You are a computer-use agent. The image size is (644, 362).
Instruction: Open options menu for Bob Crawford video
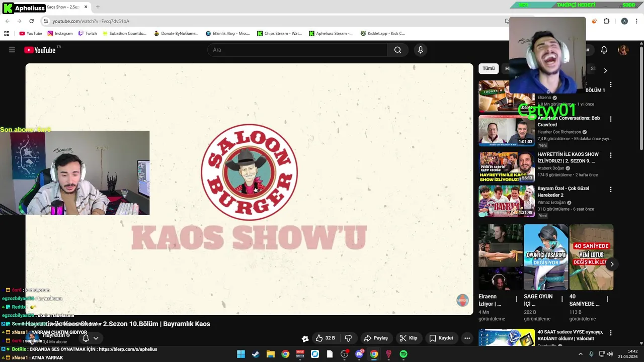pyautogui.click(x=611, y=119)
